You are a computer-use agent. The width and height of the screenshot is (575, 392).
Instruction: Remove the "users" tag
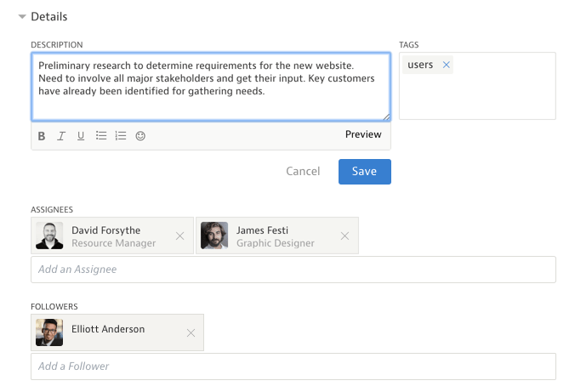point(447,65)
